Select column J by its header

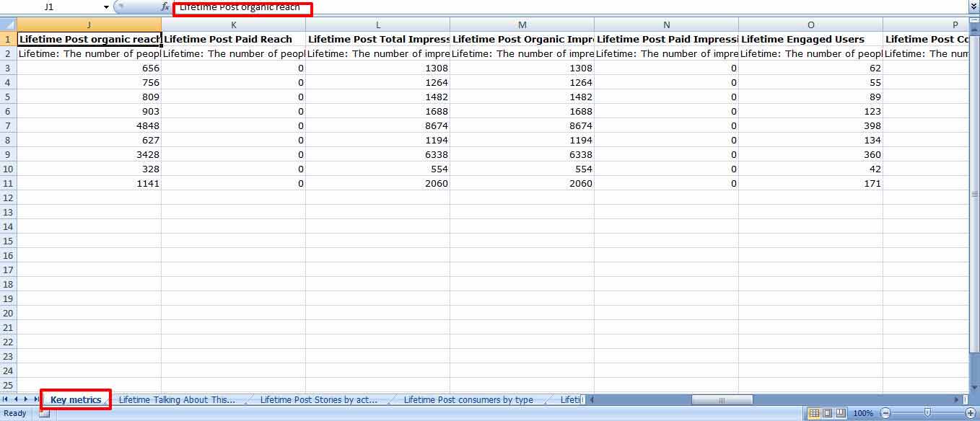89,24
